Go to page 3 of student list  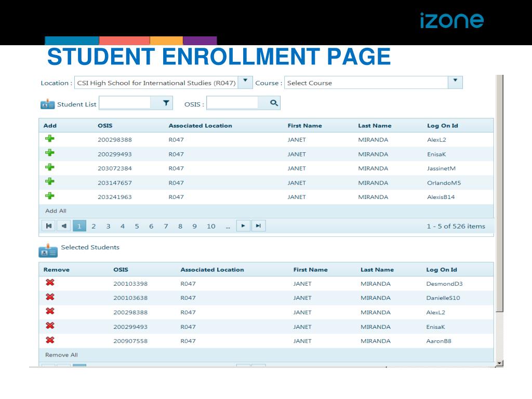pos(108,227)
